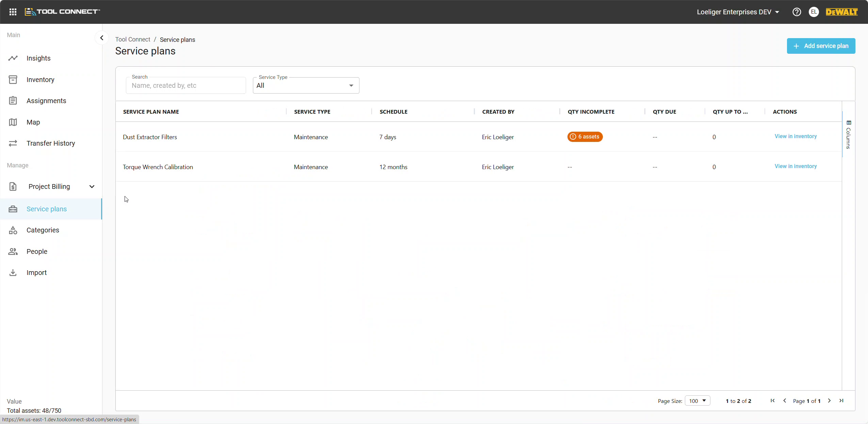Image resolution: width=868 pixels, height=424 pixels.
Task: Click the DeWalt brand logo
Action: point(841,12)
